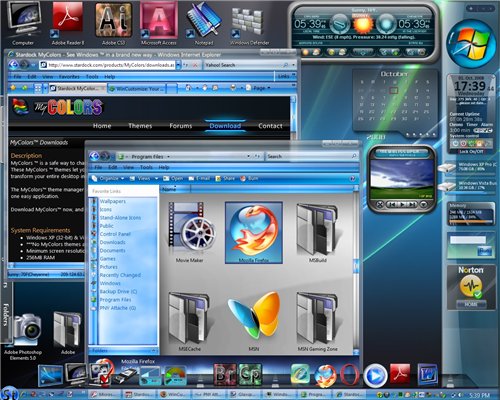The height and width of the screenshot is (400, 500).
Task: Open the media player widget menu arrow
Action: 423,204
